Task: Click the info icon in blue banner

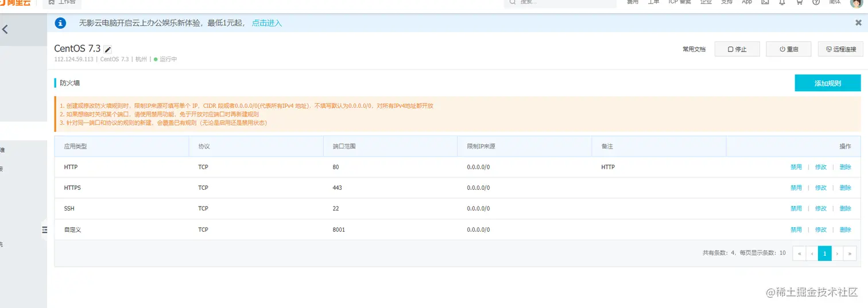Action: pos(60,23)
